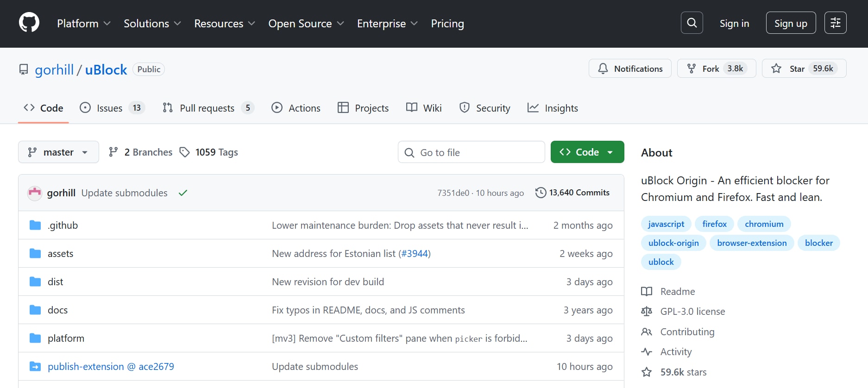Click the people icon next to Contributing
The image size is (868, 388).
tap(647, 332)
